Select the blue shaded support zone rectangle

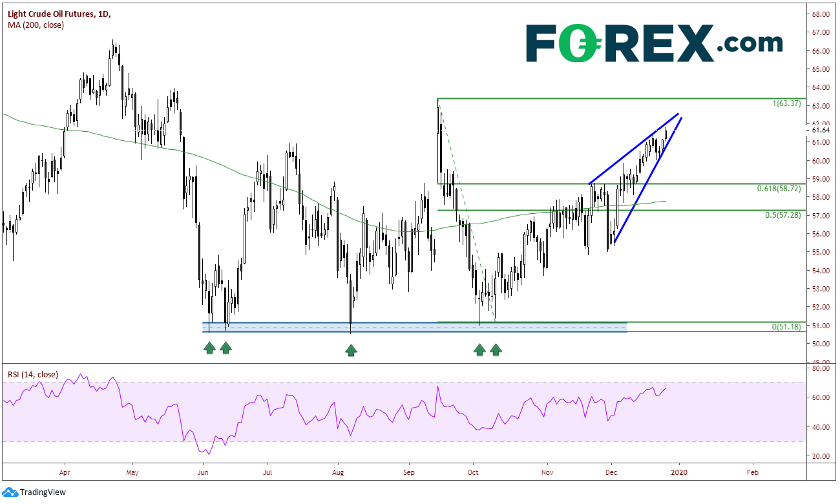pos(414,328)
